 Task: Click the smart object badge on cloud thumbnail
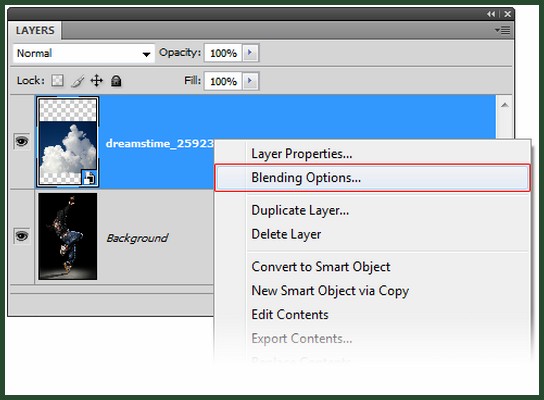pos(89,177)
